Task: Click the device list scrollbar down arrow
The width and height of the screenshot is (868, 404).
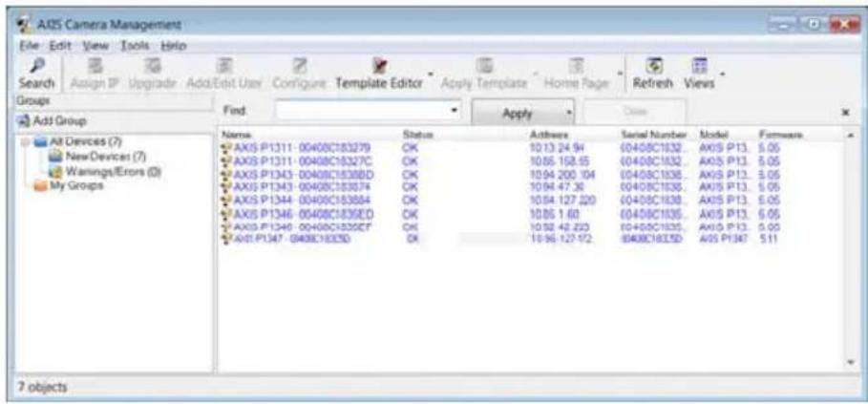Action: 849,361
